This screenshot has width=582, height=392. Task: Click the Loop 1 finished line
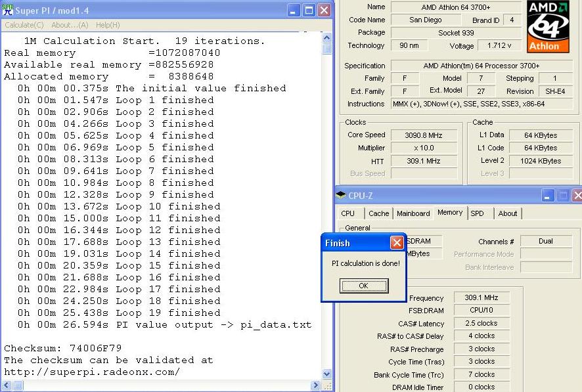click(116, 100)
